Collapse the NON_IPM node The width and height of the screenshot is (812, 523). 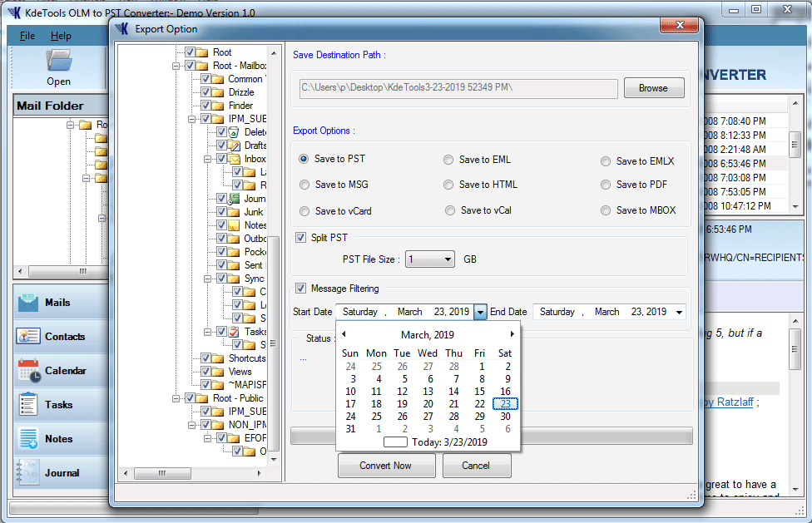tap(191, 425)
